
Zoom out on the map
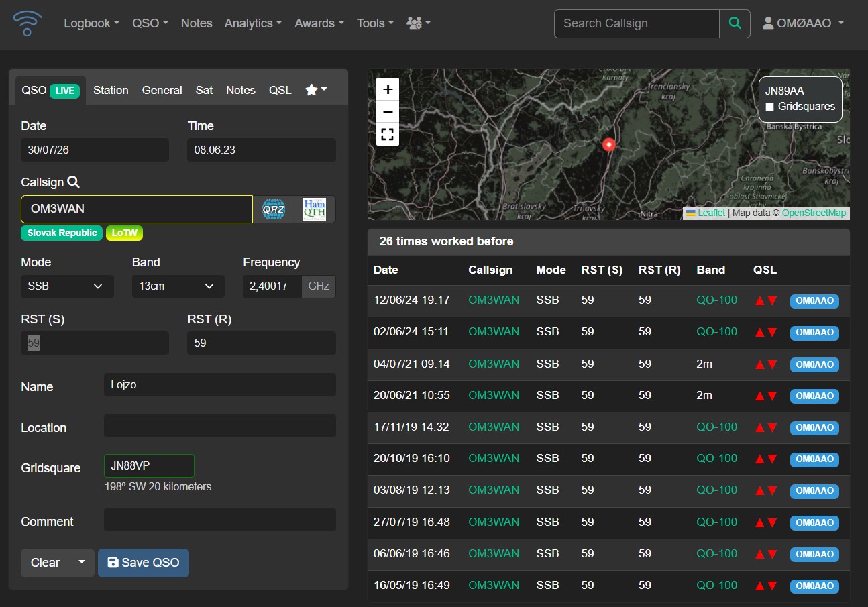tap(388, 111)
